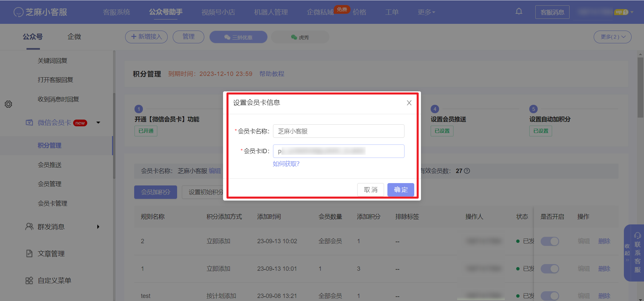Open the 更多 dropdown in top navigation
The width and height of the screenshot is (644, 301).
(426, 12)
